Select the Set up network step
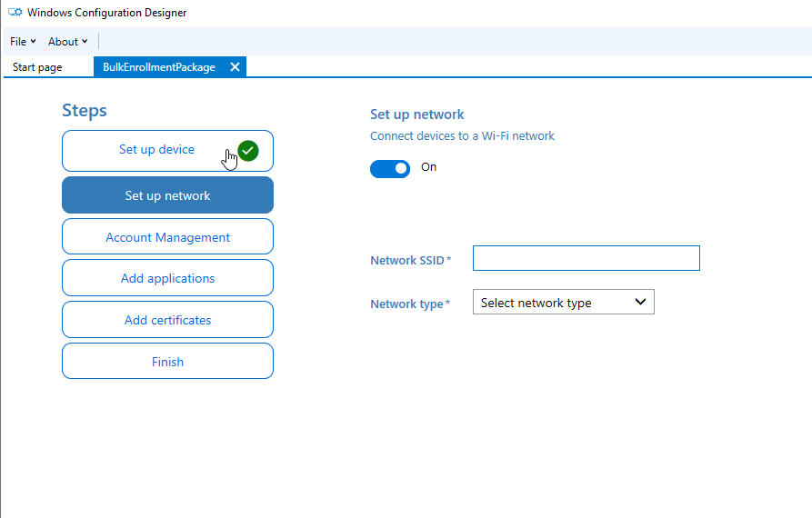The width and height of the screenshot is (812, 518). coord(168,195)
